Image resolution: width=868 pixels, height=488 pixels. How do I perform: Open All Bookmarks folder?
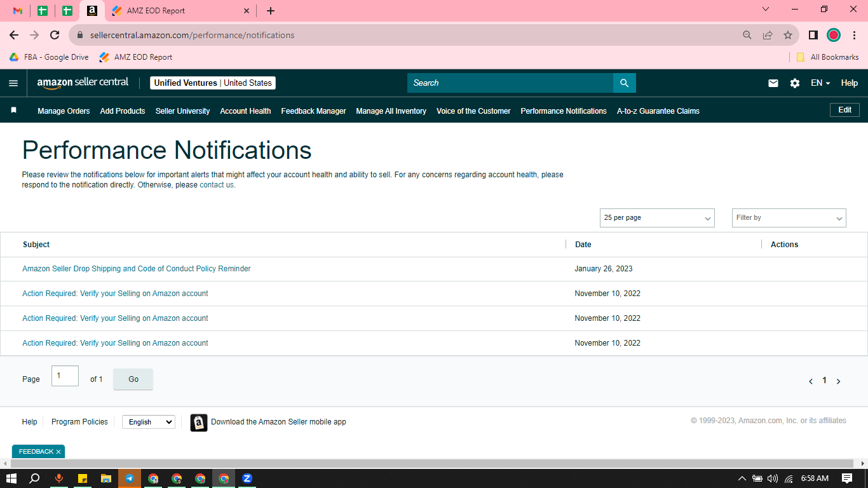[x=827, y=57]
